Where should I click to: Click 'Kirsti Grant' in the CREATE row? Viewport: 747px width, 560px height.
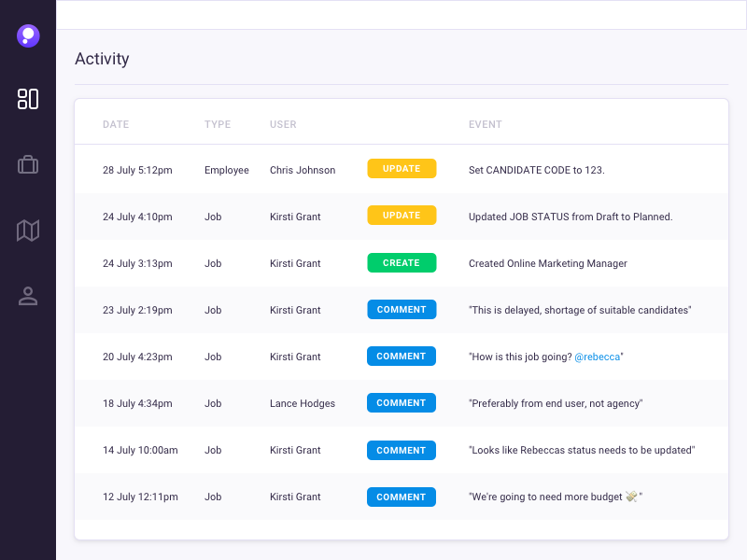295,263
